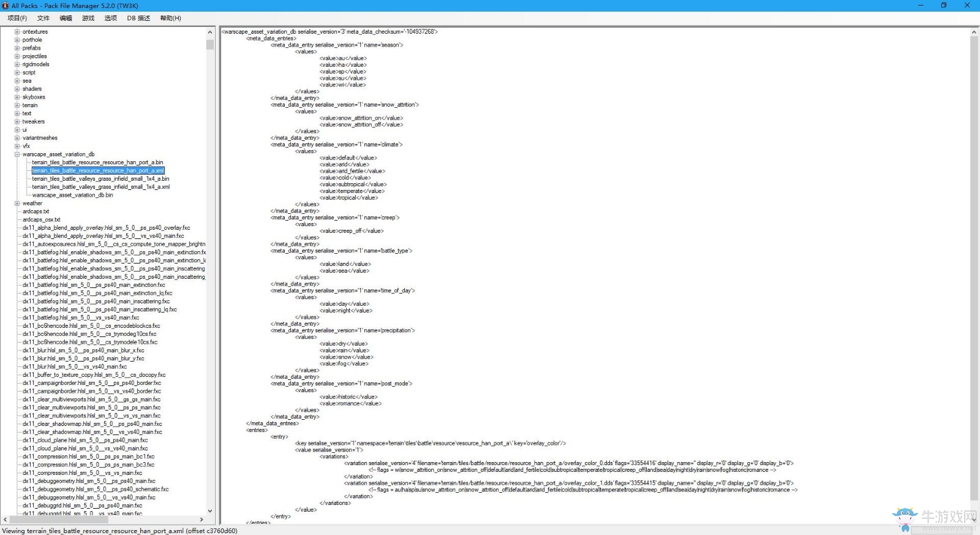Select the sea folder label
Image resolution: width=980 pixels, height=535 pixels.
point(27,81)
